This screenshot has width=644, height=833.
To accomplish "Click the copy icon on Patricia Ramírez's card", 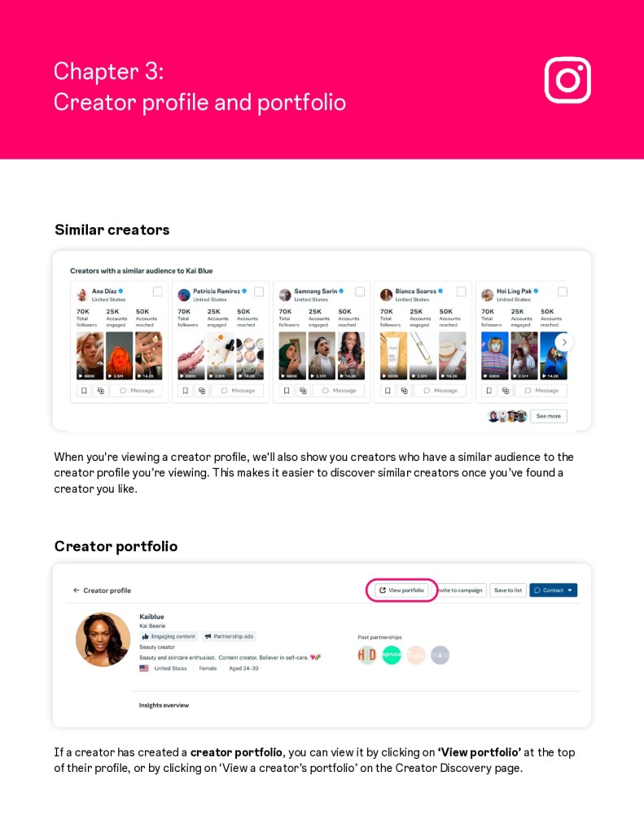I will pyautogui.click(x=201, y=391).
